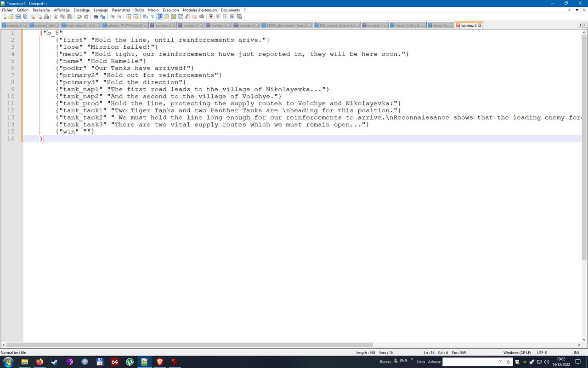Close the nouveau 6 tab
588x368 pixels.
point(257,25)
